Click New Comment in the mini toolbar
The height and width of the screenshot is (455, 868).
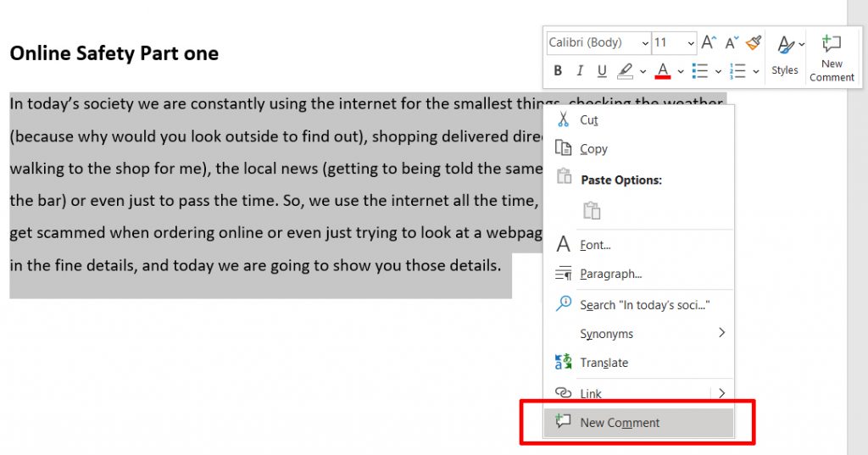click(832, 58)
